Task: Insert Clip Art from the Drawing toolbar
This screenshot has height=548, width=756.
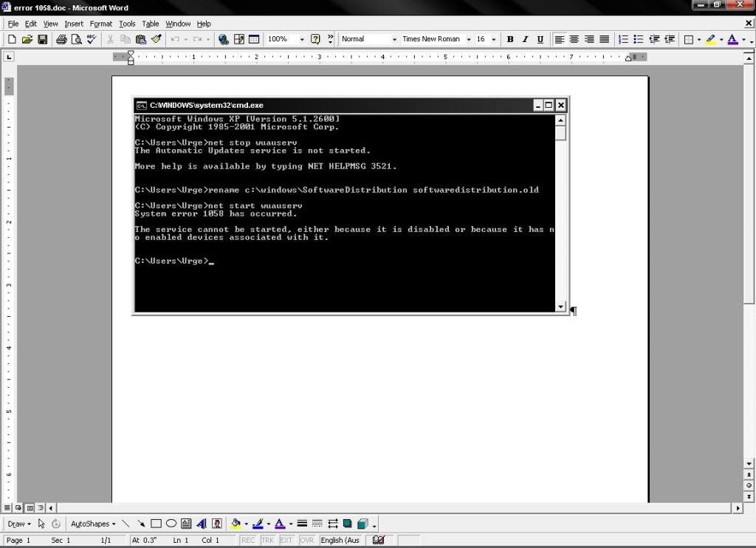Action: click(218, 524)
